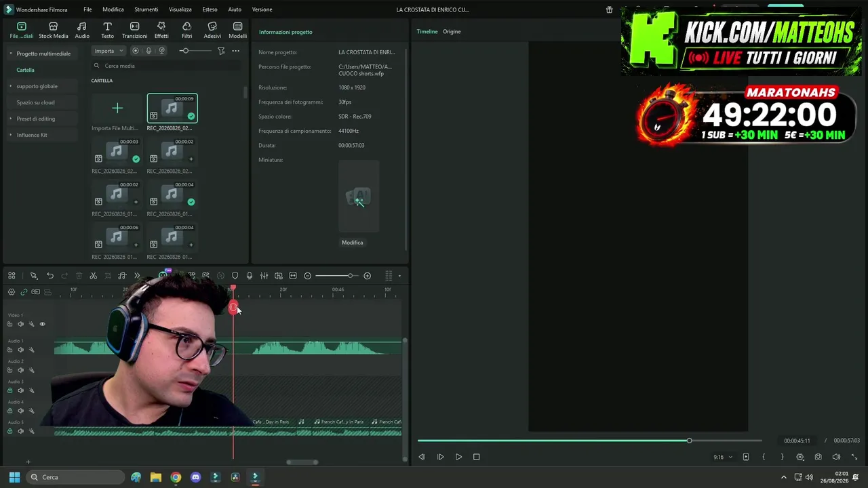The image size is (868, 488).
Task: Undo the last timeline edit
Action: 50,276
